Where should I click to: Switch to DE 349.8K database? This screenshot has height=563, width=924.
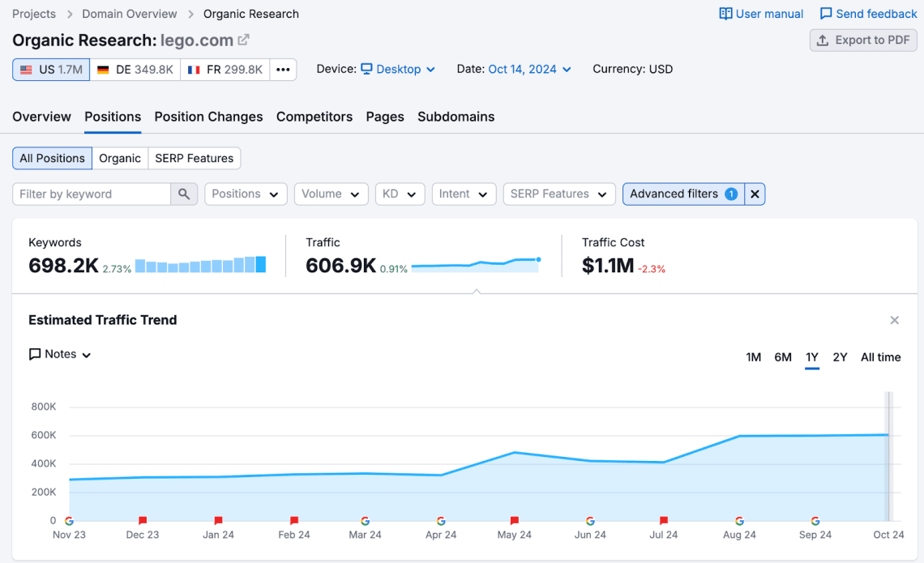tap(135, 70)
